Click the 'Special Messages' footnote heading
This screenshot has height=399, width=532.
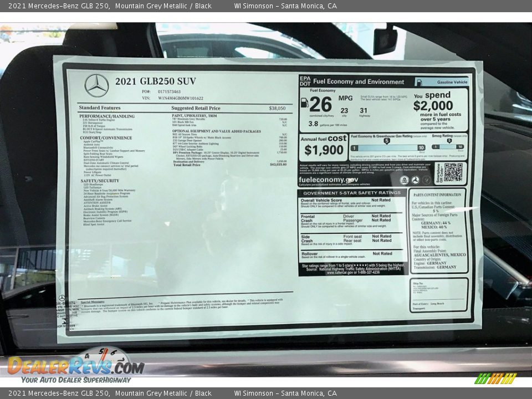point(93,301)
